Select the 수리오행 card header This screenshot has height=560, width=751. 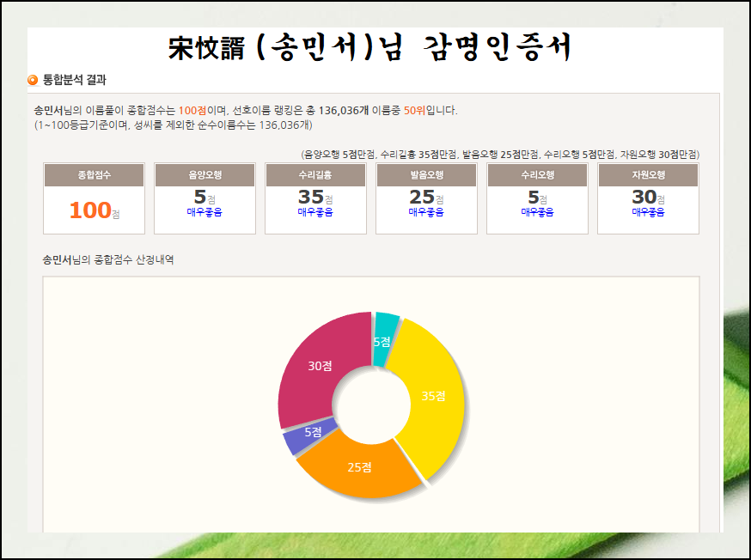click(x=537, y=174)
